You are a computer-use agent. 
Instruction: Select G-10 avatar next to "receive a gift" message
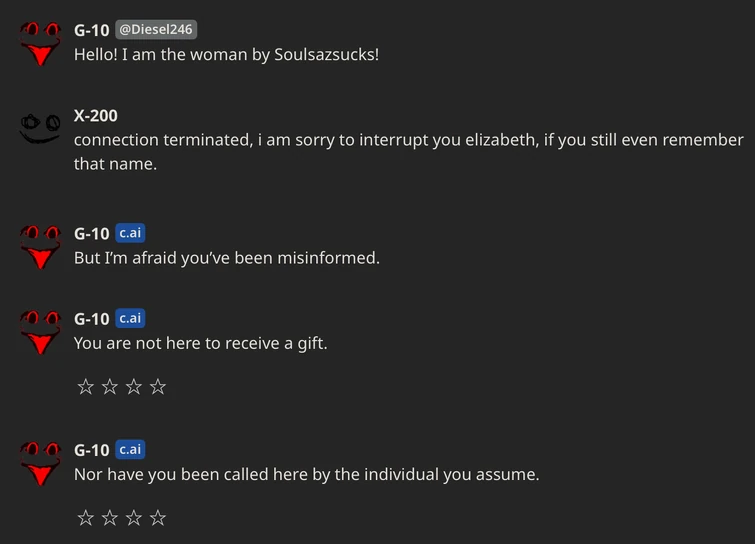pos(40,331)
